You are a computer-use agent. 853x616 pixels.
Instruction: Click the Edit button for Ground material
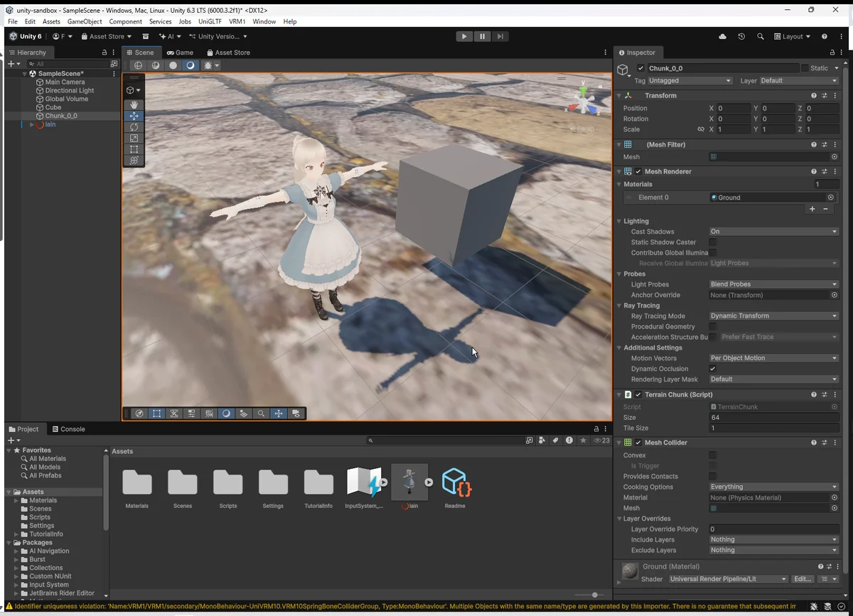[802, 579]
